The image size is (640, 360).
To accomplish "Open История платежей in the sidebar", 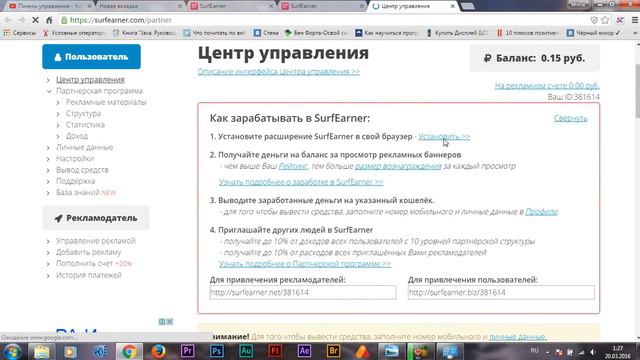I will [89, 275].
